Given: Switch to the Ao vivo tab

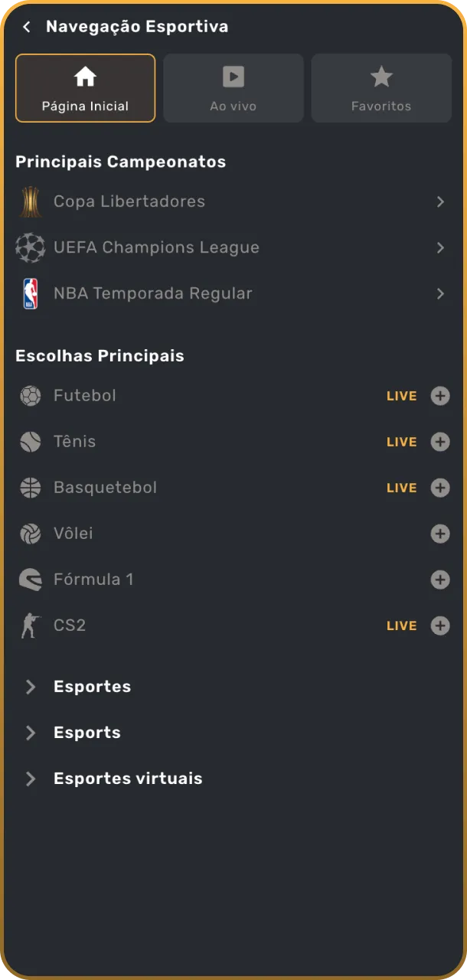Looking at the screenshot, I should tap(233, 87).
